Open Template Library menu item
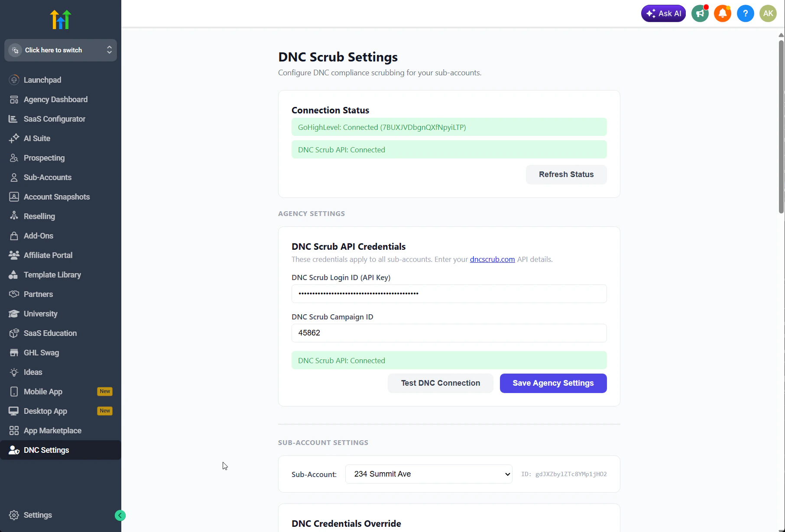 (x=61, y=274)
